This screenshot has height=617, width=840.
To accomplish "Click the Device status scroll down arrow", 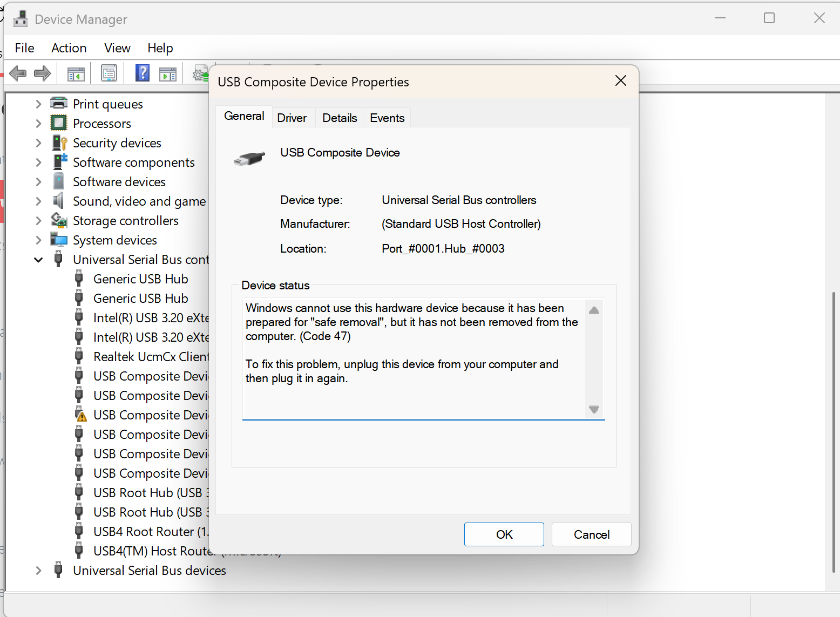I will click(594, 409).
